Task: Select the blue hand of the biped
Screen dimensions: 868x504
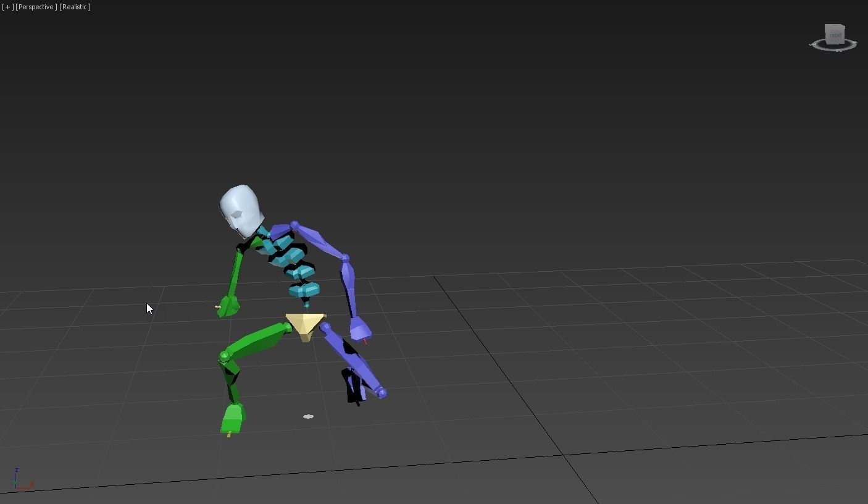Action: tap(361, 329)
